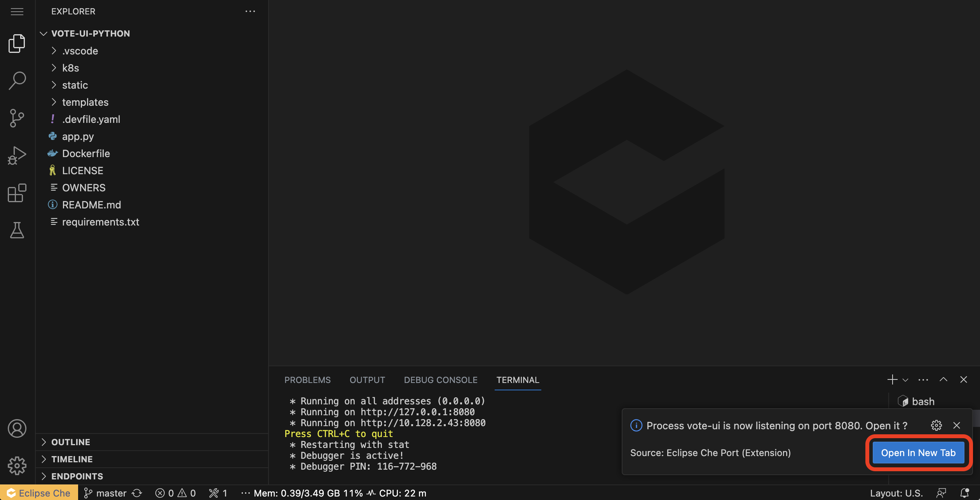Click Open In New Tab button

[918, 453]
